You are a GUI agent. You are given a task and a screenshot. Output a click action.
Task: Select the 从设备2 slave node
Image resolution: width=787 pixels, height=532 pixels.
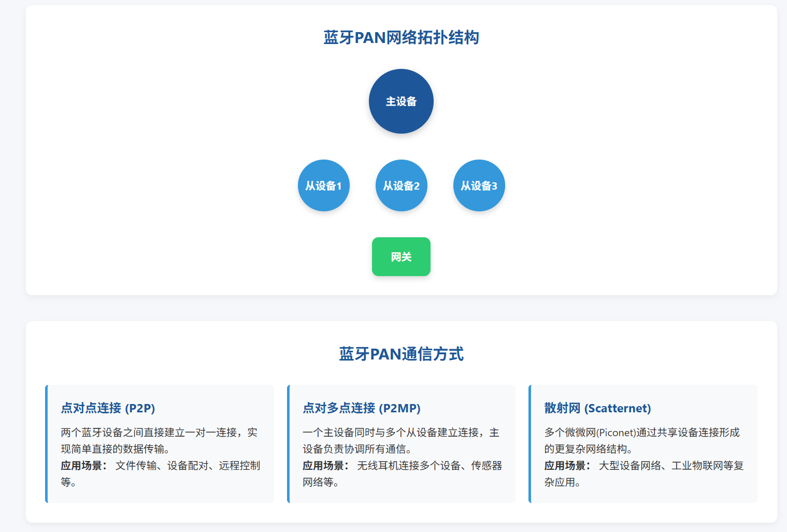pos(401,185)
